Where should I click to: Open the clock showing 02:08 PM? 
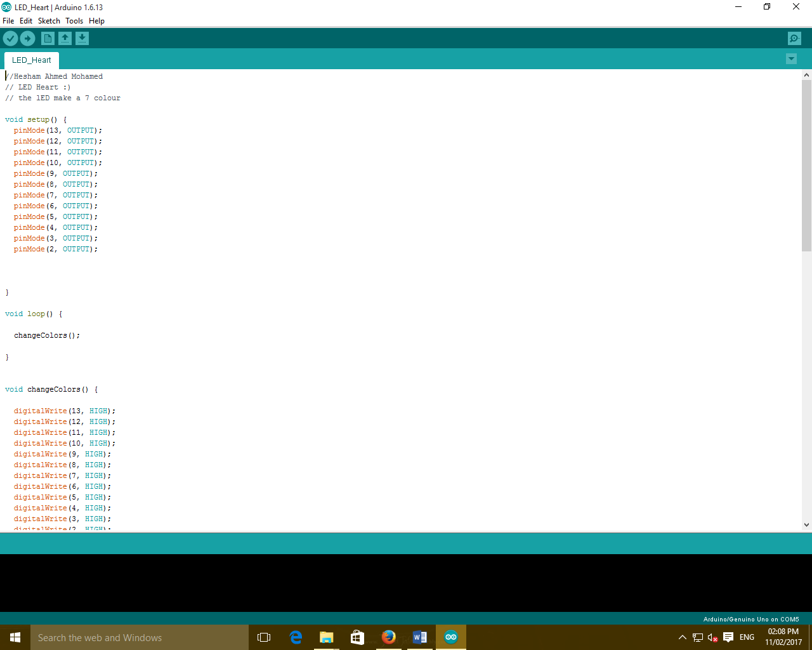783,637
